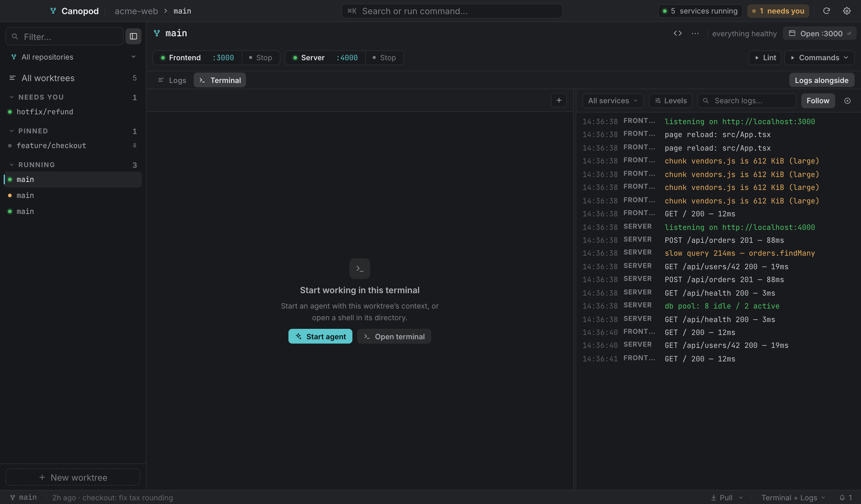Clear logs with the circled x icon
861x504 pixels.
(847, 101)
